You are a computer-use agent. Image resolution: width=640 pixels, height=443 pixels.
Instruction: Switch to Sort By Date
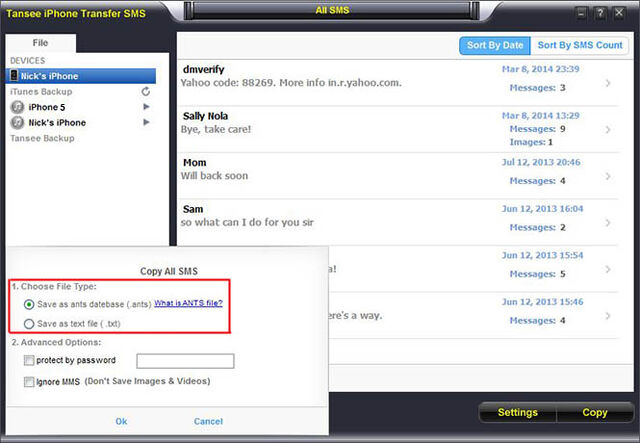(x=495, y=45)
